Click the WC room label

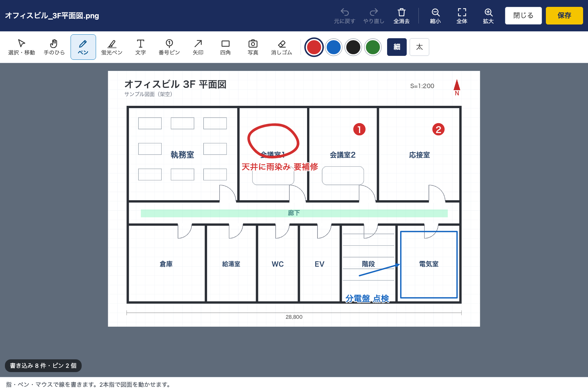point(278,264)
